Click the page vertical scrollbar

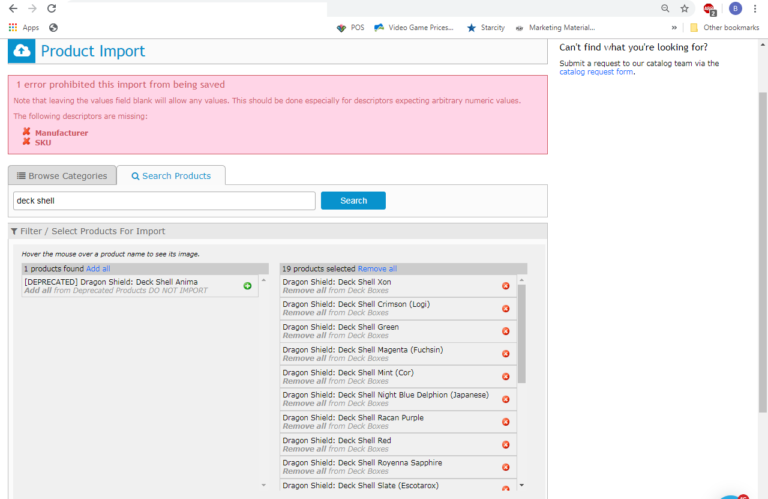pyautogui.click(x=763, y=252)
